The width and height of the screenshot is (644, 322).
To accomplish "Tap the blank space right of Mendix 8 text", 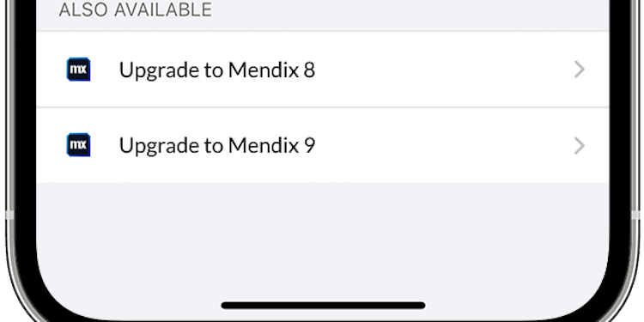I will tap(444, 70).
